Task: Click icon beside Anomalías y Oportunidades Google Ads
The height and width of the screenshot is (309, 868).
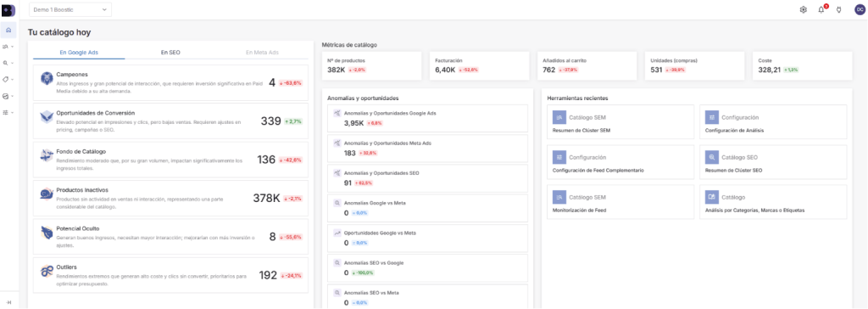Action: coord(337,113)
